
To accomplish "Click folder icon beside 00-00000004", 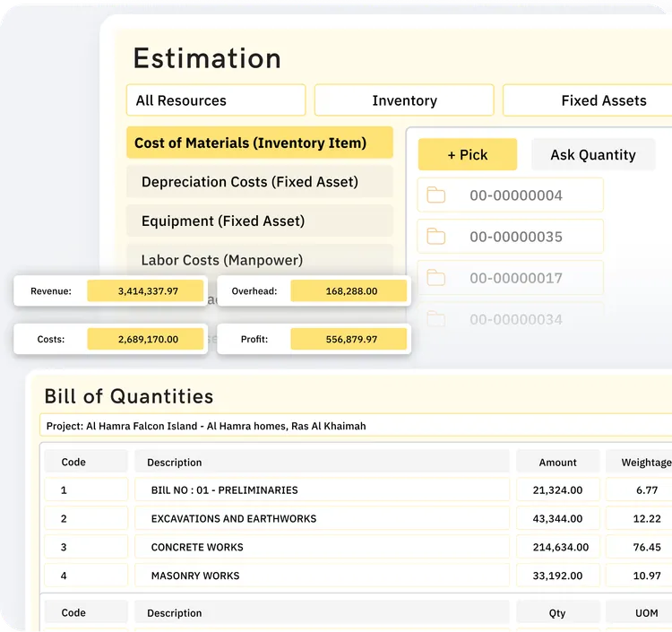I will pyautogui.click(x=435, y=195).
